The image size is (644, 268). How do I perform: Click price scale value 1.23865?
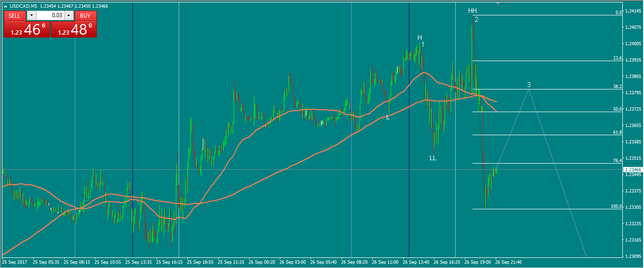coord(633,77)
